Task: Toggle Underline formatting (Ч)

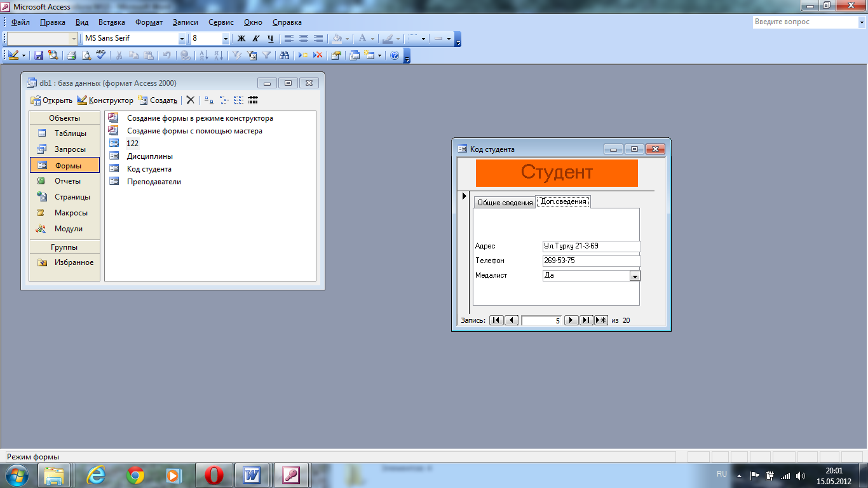Action: click(x=271, y=39)
